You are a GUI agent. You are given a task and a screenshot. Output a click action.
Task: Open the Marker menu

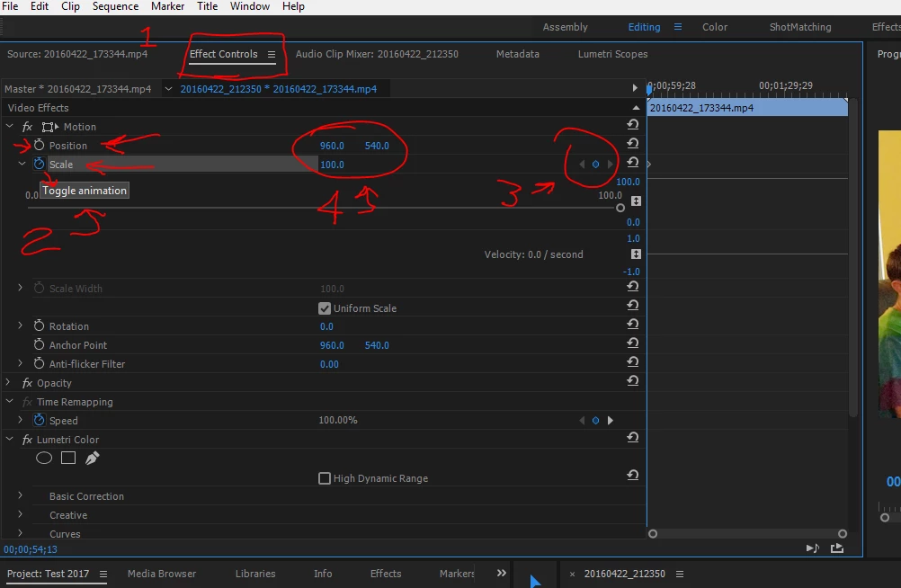coord(168,6)
